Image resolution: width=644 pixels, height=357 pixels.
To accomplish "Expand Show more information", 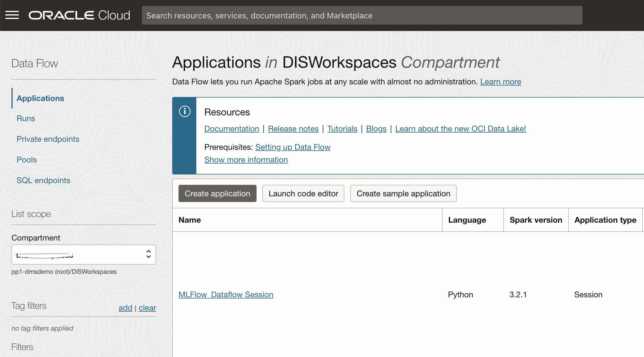I will [x=246, y=160].
